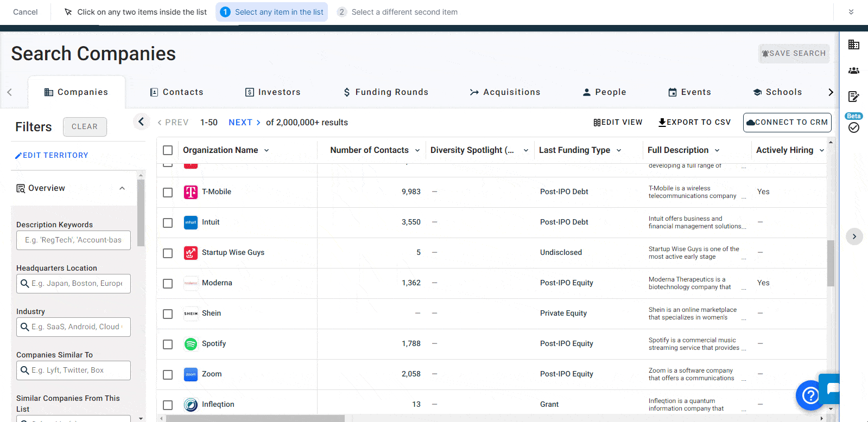Click the Export to CSV button

pos(694,123)
